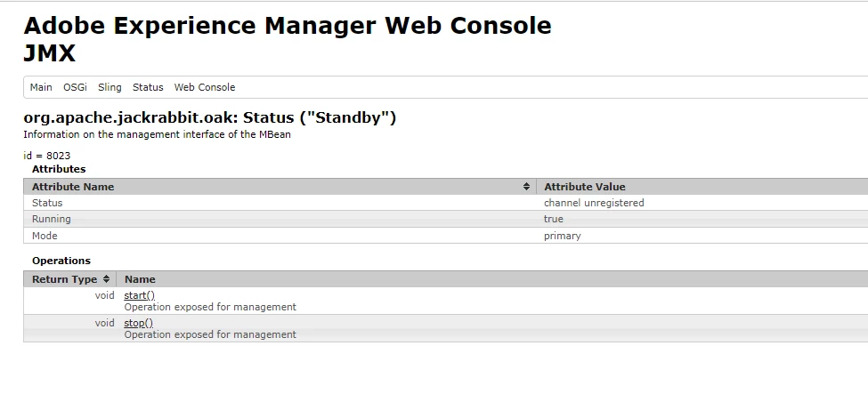Click the org.apache.jackrabbit.oak Status heading
This screenshot has width=868, height=402.
(x=210, y=117)
